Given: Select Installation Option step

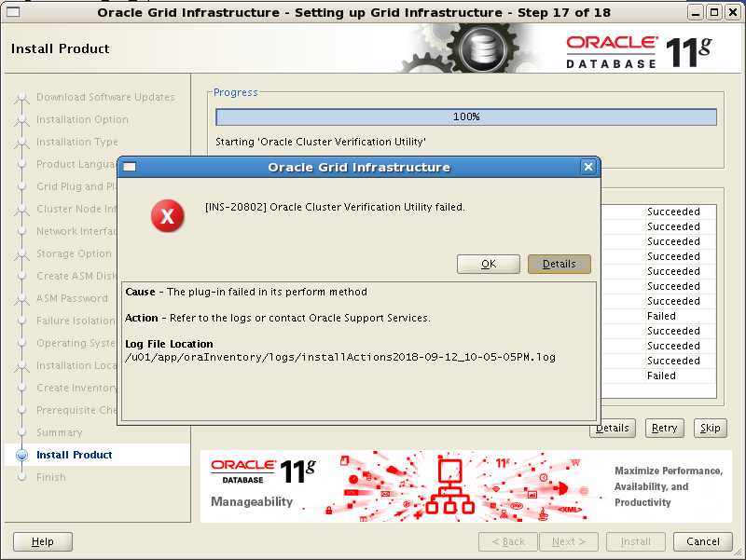Looking at the screenshot, I should pos(82,119).
